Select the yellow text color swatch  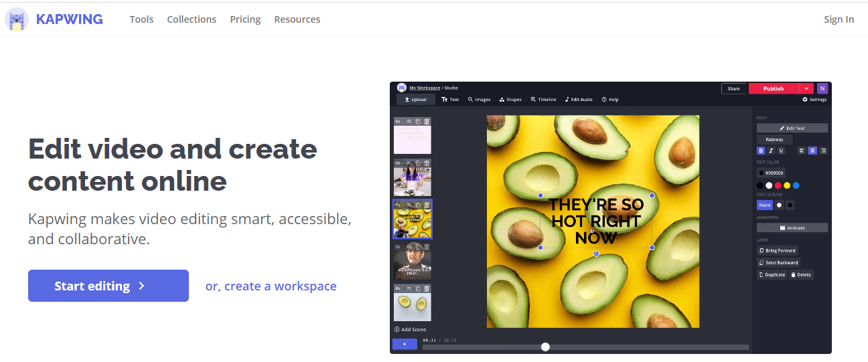point(787,185)
